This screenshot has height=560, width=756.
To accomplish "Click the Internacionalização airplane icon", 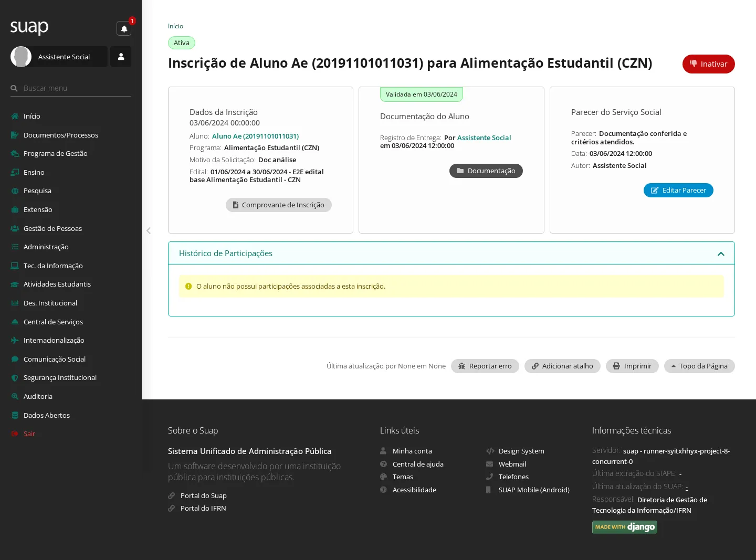I will pos(15,340).
